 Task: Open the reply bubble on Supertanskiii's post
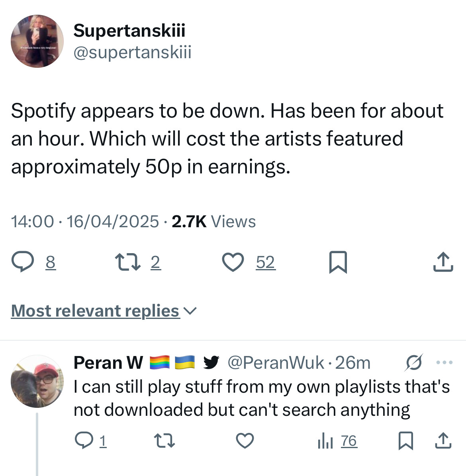(23, 262)
